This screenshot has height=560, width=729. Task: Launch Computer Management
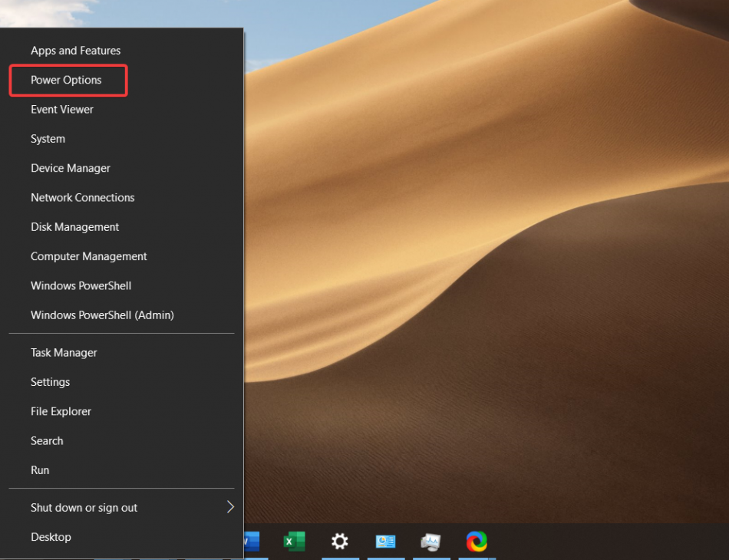click(x=121, y=256)
